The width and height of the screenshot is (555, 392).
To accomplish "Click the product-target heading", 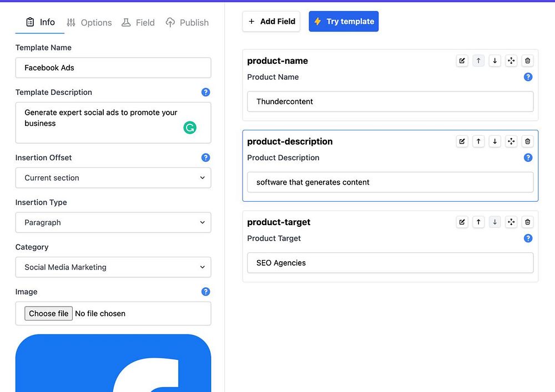I will pyautogui.click(x=279, y=222).
